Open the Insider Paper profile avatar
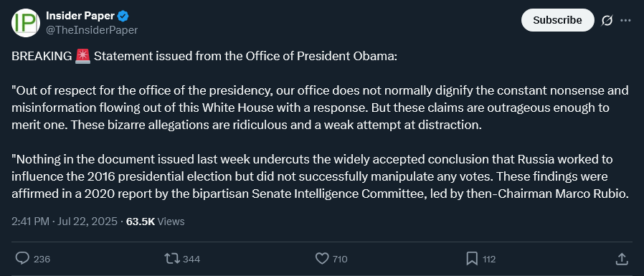 tap(26, 23)
